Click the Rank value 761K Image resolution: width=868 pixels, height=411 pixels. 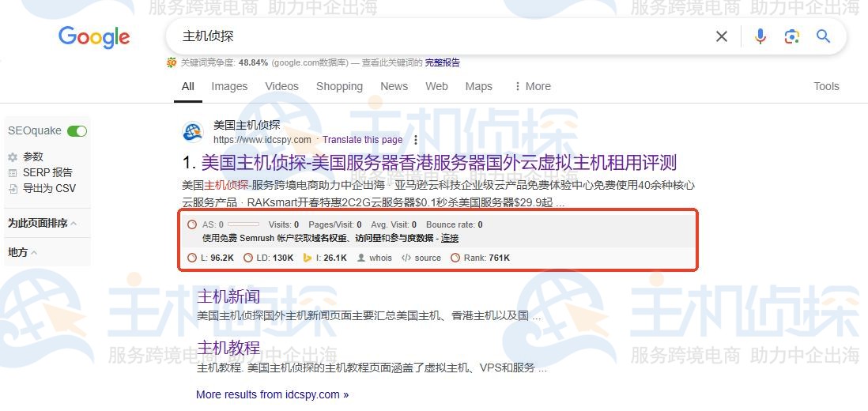coord(500,258)
